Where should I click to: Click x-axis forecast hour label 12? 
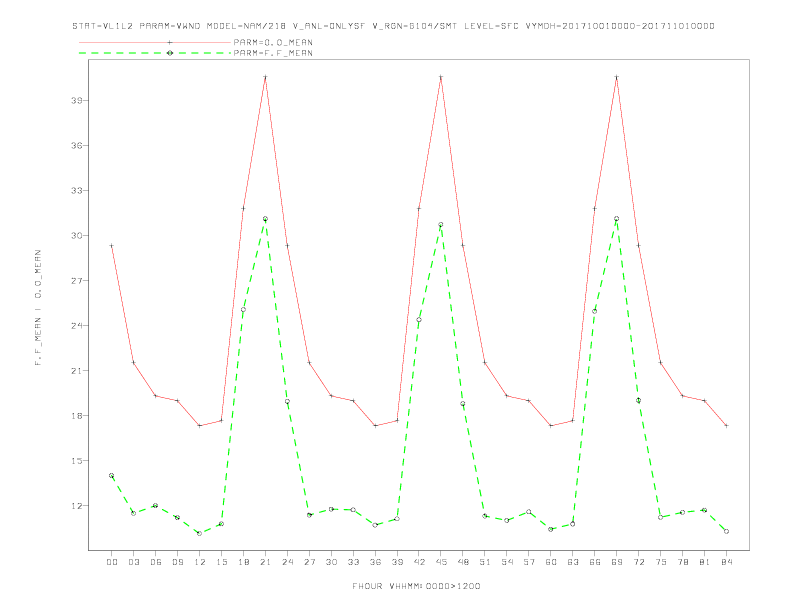(x=200, y=562)
